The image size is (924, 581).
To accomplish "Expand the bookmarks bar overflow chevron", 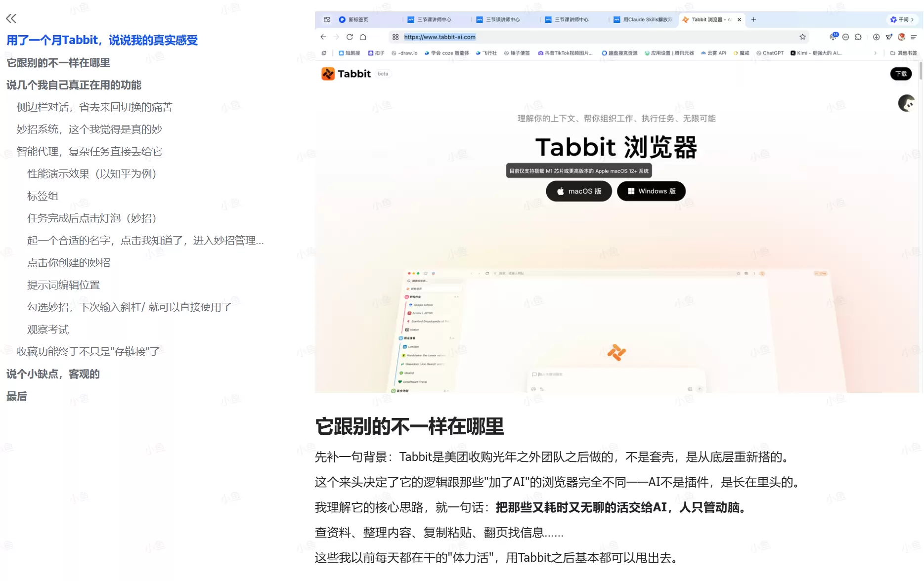I will tap(876, 53).
